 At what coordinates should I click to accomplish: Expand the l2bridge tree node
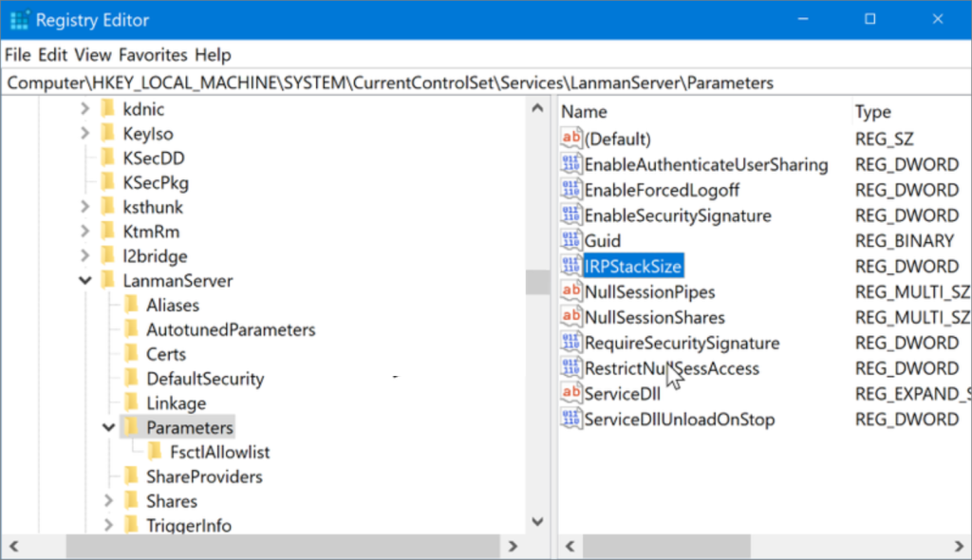(x=84, y=255)
